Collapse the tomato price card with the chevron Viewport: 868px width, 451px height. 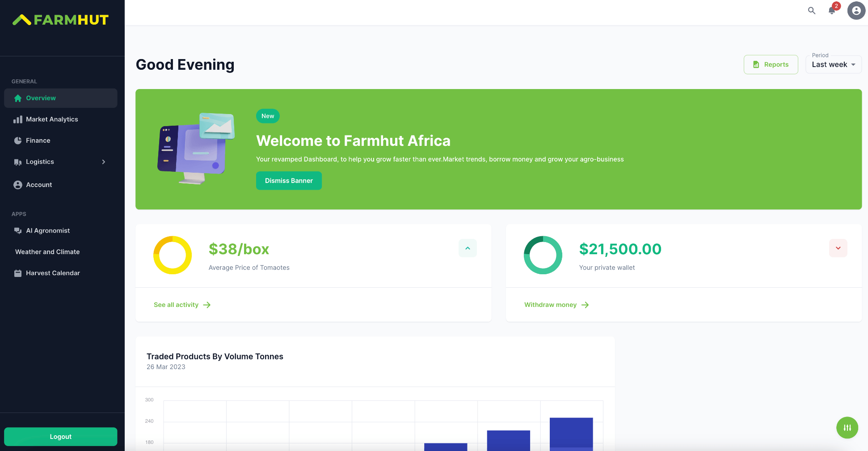point(468,248)
